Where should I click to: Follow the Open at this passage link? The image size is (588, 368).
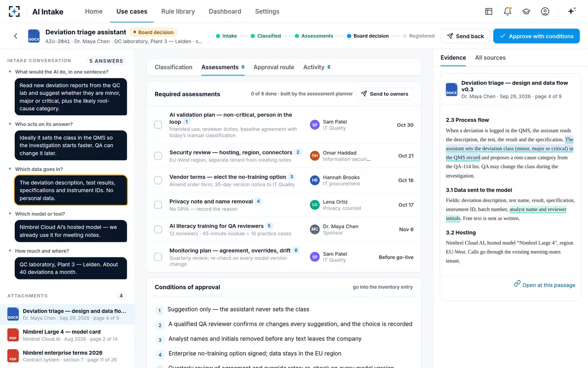549,285
